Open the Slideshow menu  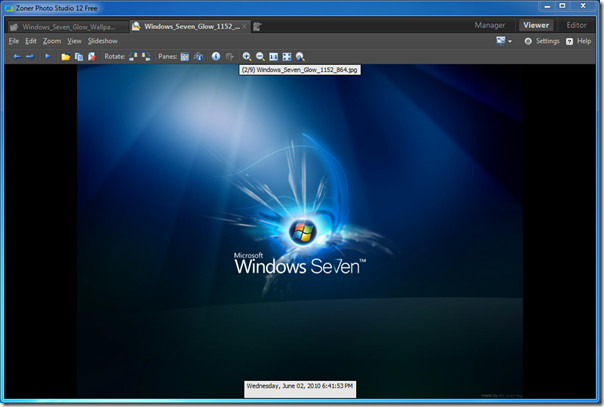pyautogui.click(x=103, y=41)
